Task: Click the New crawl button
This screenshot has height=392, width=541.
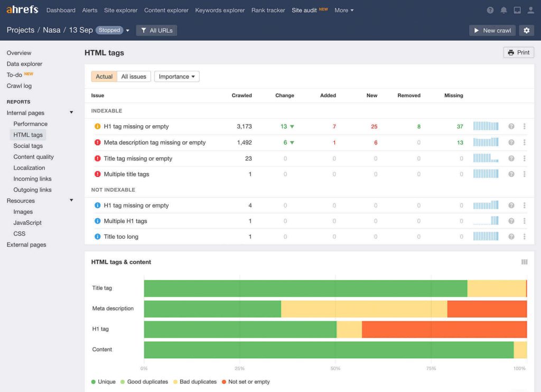Action: click(492, 30)
